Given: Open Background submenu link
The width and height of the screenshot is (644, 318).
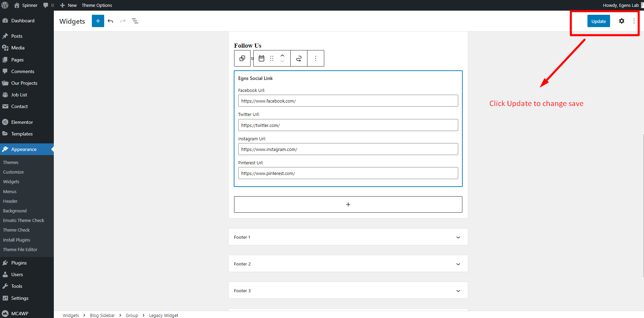Looking at the screenshot, I should point(15,211).
